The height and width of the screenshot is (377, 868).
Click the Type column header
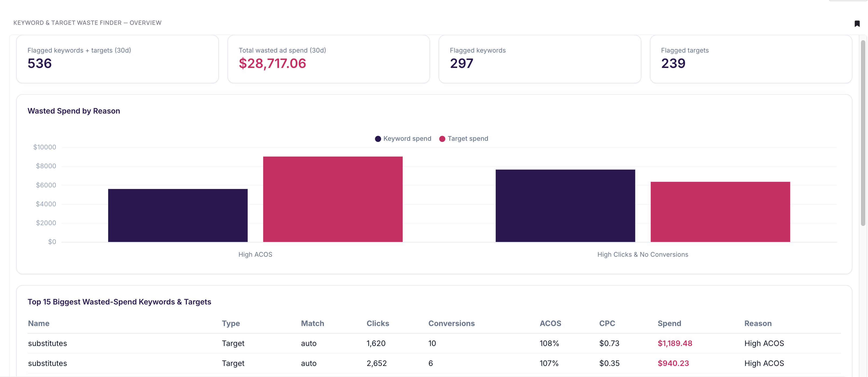(x=231, y=323)
